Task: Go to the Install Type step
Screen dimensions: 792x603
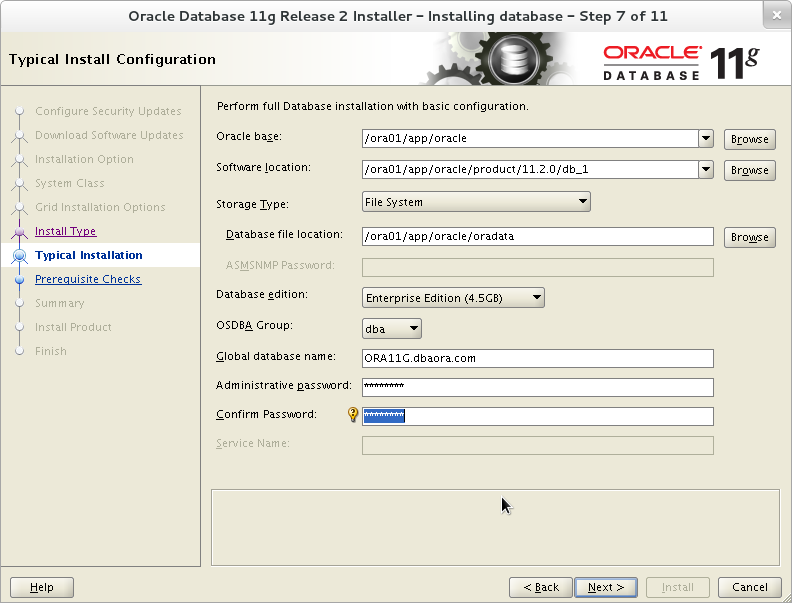Action: pos(66,231)
